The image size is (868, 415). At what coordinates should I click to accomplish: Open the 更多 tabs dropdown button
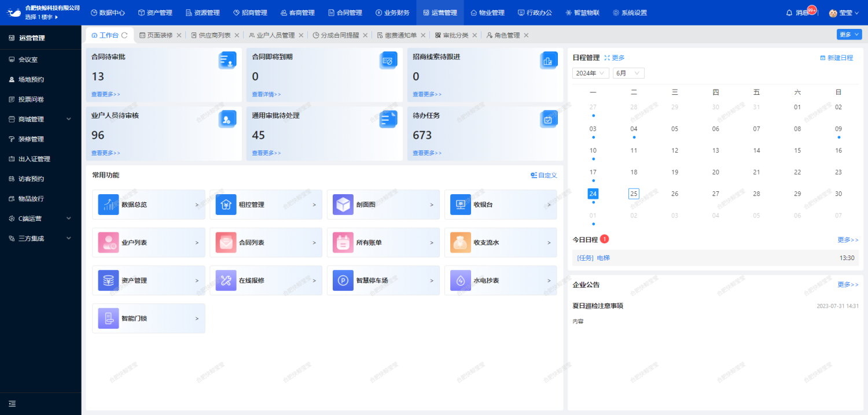pos(849,35)
